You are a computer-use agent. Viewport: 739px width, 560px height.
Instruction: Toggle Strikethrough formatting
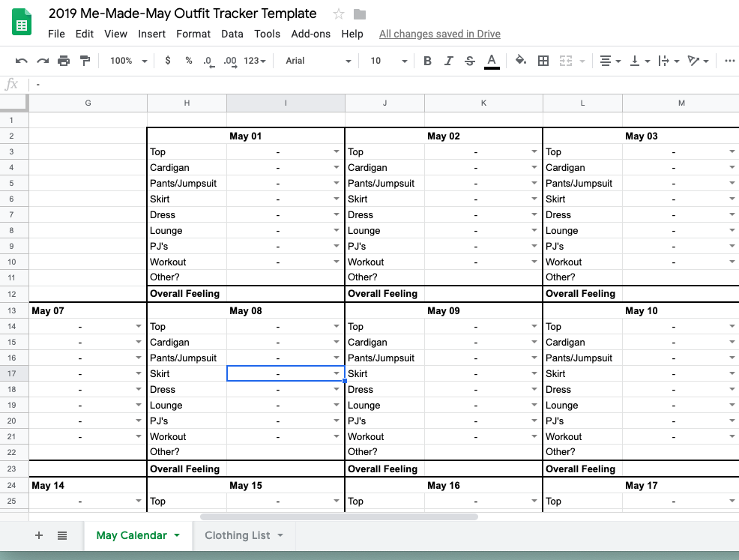point(469,61)
